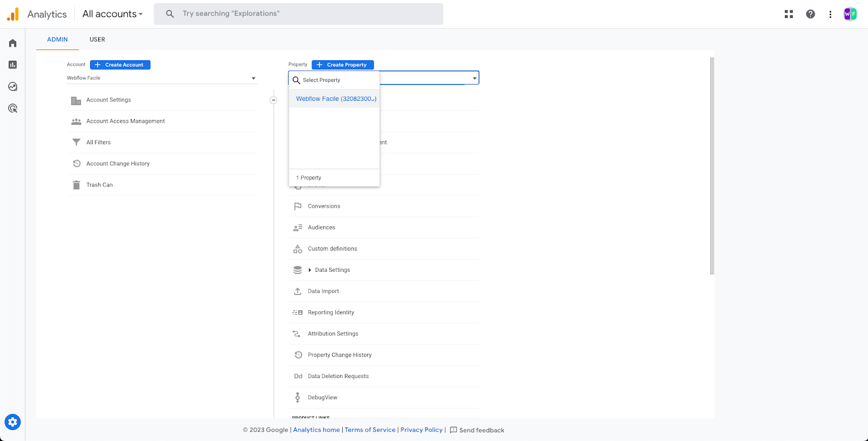Viewport: 868px width, 441px height.
Task: Open Account Change History
Action: [118, 163]
